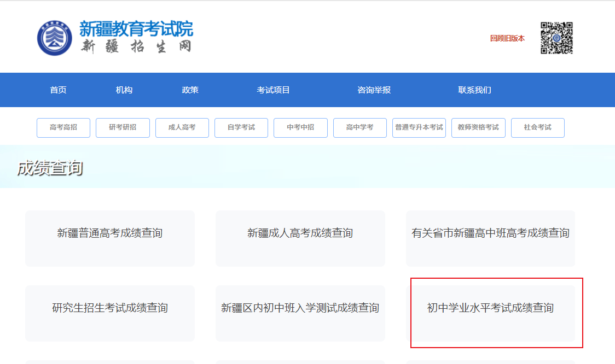Click the 普通专升本考试 button
This screenshot has width=615, height=364.
419,127
